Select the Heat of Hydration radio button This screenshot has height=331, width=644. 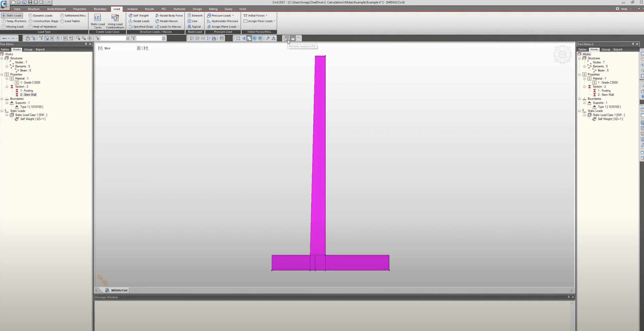tap(43, 27)
